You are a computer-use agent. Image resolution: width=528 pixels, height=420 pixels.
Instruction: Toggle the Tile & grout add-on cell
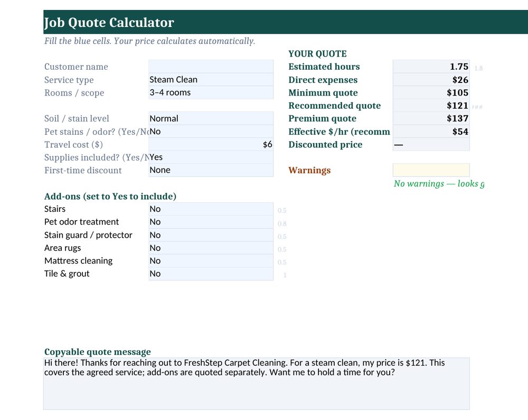[211, 274]
